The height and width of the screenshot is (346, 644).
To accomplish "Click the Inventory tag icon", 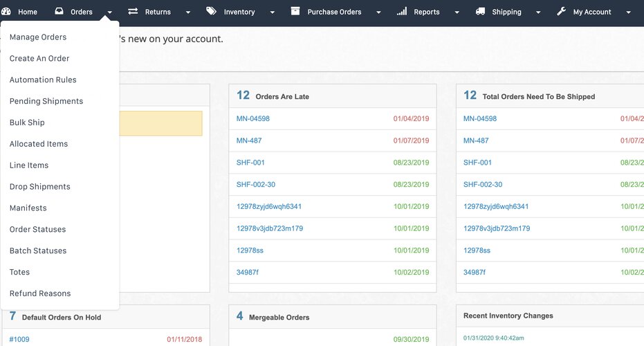I will (211, 12).
